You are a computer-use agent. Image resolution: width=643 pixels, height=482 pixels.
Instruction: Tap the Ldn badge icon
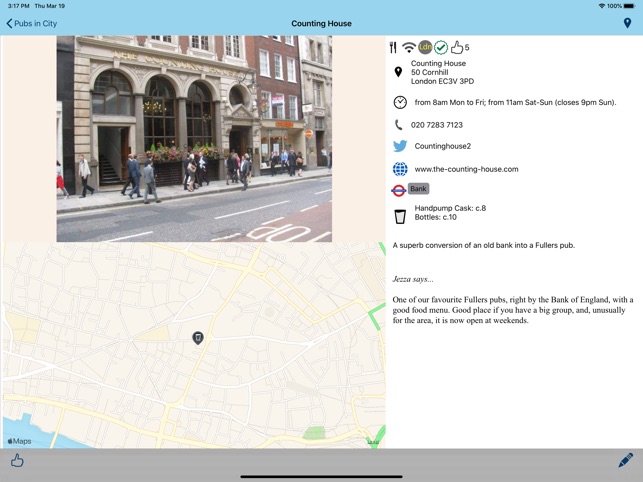425,47
